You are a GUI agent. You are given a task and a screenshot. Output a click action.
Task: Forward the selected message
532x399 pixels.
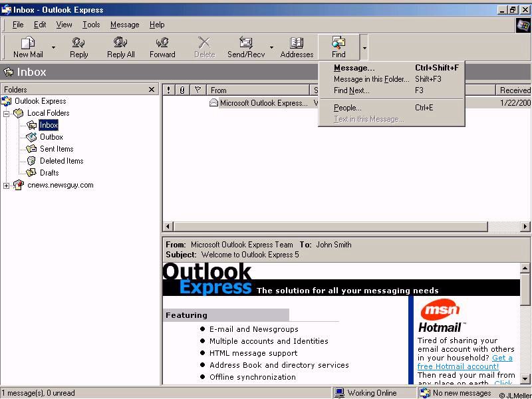click(162, 47)
